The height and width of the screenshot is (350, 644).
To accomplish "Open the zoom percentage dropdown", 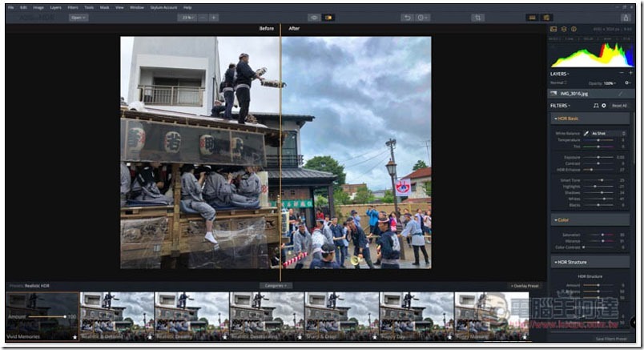I will click(x=187, y=18).
